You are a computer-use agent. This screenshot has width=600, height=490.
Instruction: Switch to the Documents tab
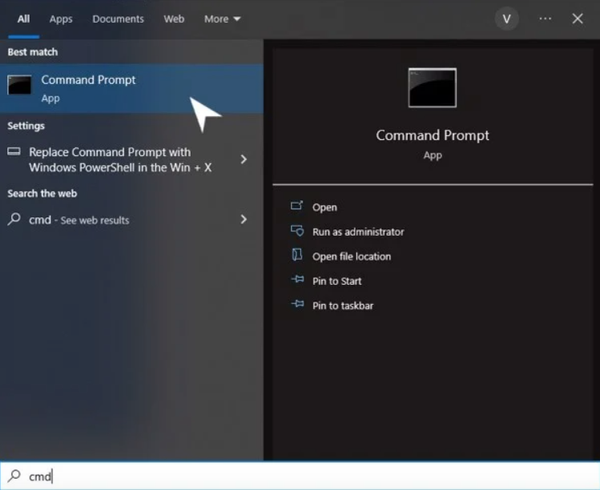(118, 19)
